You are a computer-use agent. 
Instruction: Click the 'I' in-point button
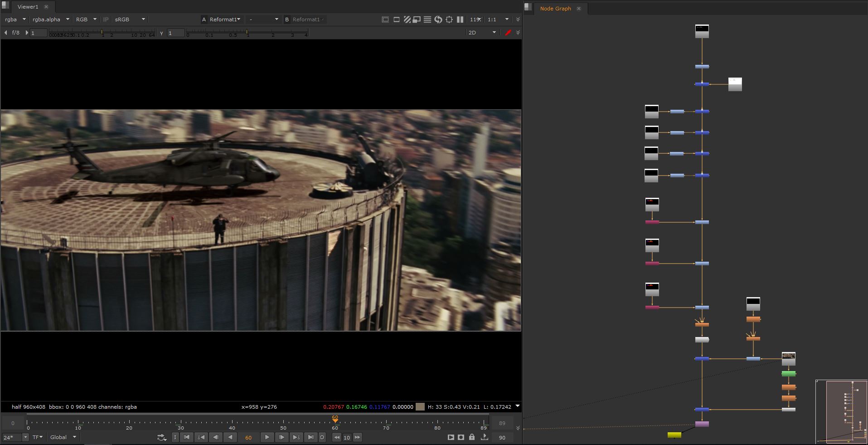[175, 438]
